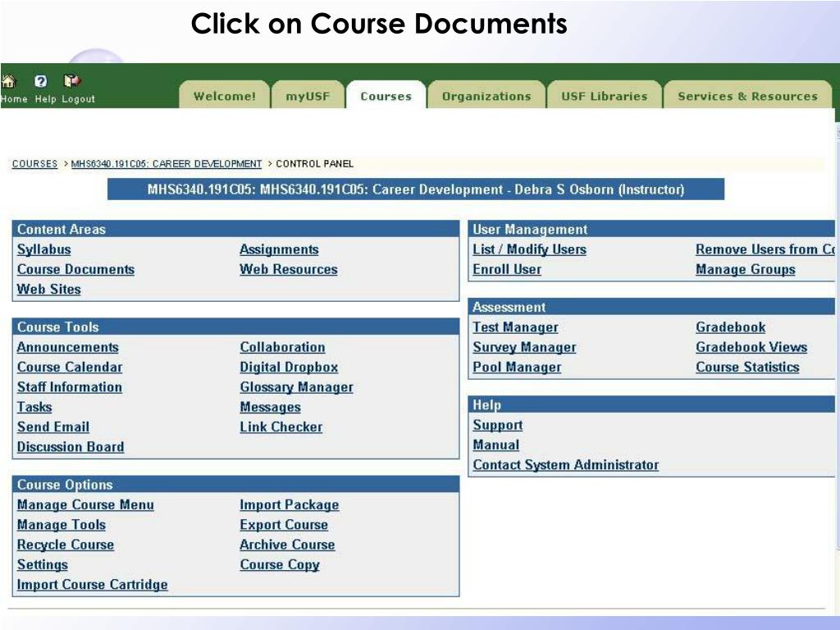Screen dimensions: 840x630
Task: Click the Send Email link
Action: coord(53,427)
